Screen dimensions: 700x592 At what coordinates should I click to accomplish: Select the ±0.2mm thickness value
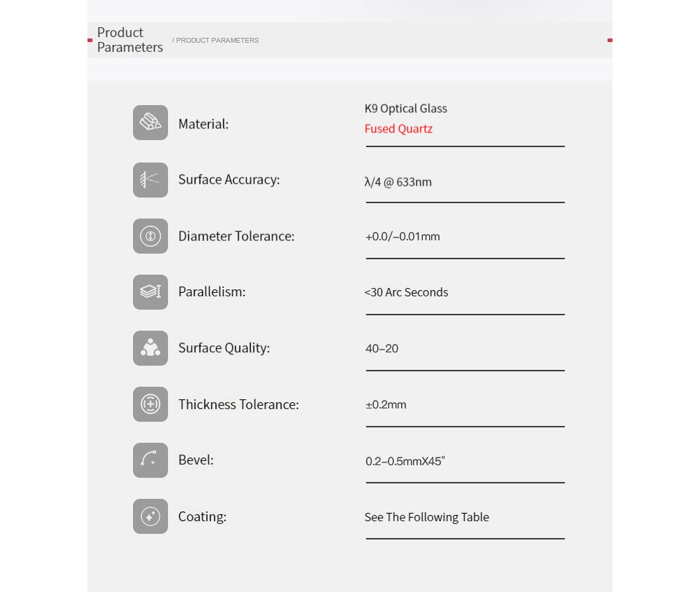386,405
